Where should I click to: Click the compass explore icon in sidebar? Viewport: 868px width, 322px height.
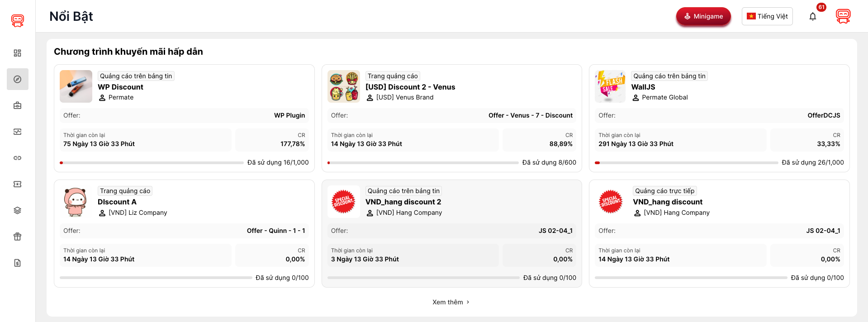tap(17, 79)
